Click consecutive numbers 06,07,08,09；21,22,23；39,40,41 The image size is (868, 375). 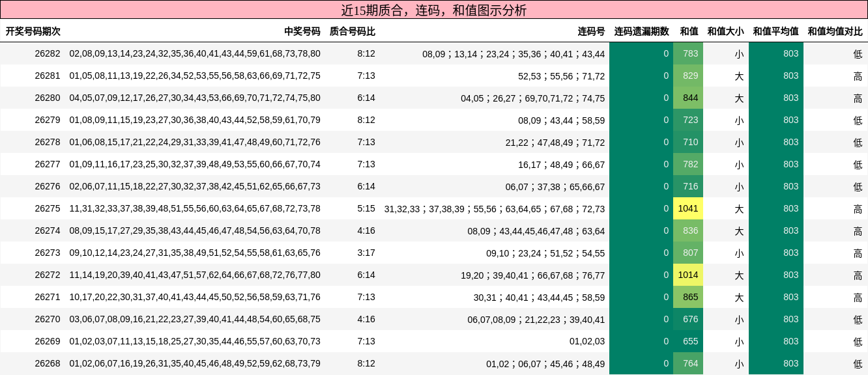pyautogui.click(x=536, y=319)
